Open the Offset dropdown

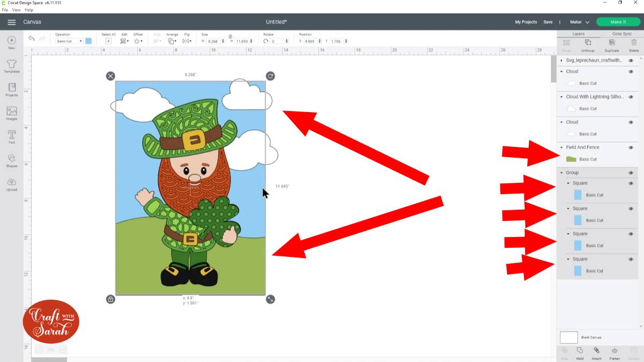click(138, 41)
